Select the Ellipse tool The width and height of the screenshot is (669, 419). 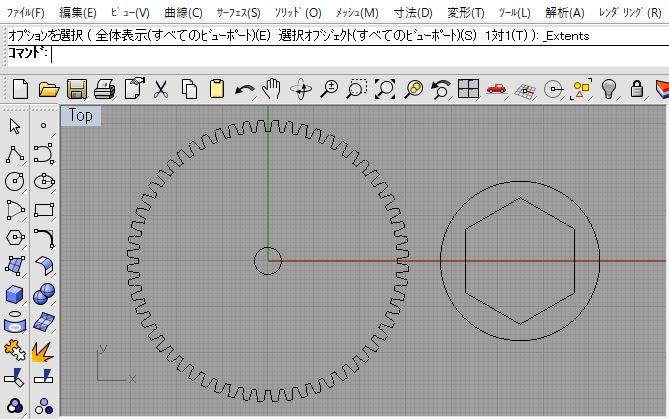(x=44, y=181)
